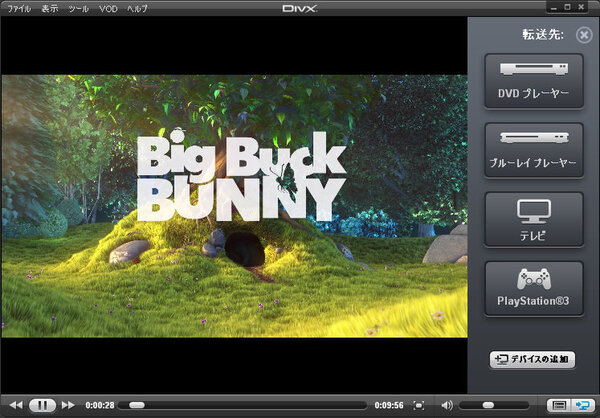
Task: Click elapsed time 0:00:28
Action: click(100, 405)
